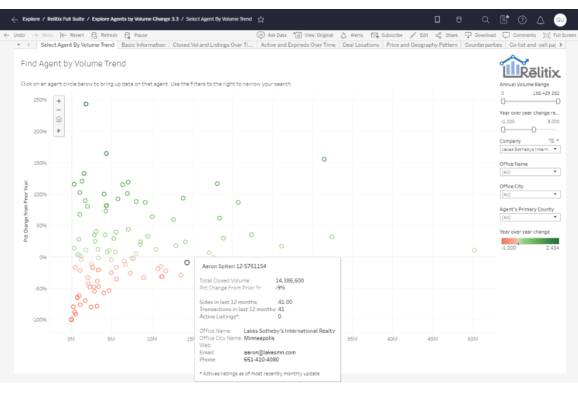Switch to Price and Geography Pattern tab

(x=422, y=45)
